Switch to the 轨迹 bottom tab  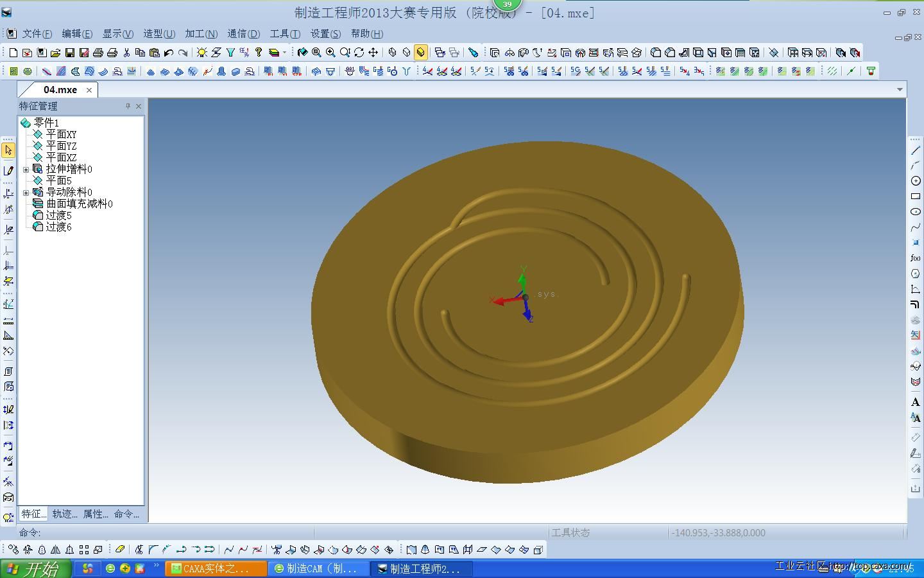click(65, 514)
